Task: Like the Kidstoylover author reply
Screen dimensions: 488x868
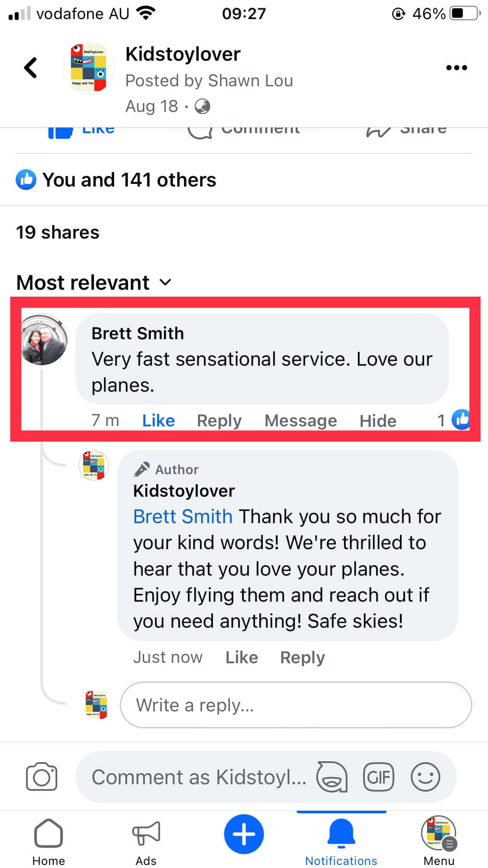Action: coord(242,657)
